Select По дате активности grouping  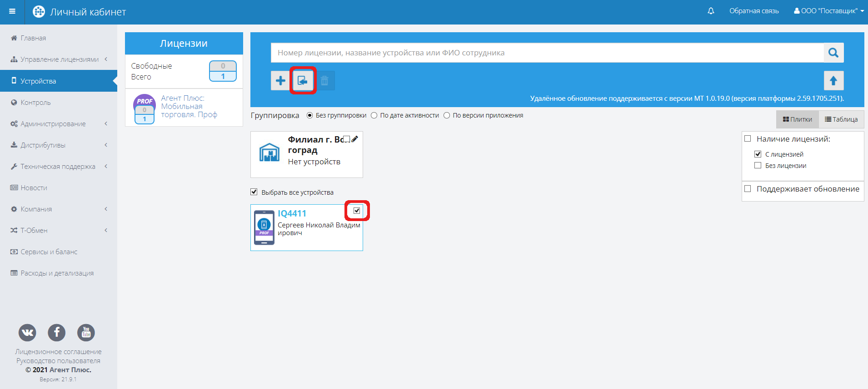click(x=374, y=115)
